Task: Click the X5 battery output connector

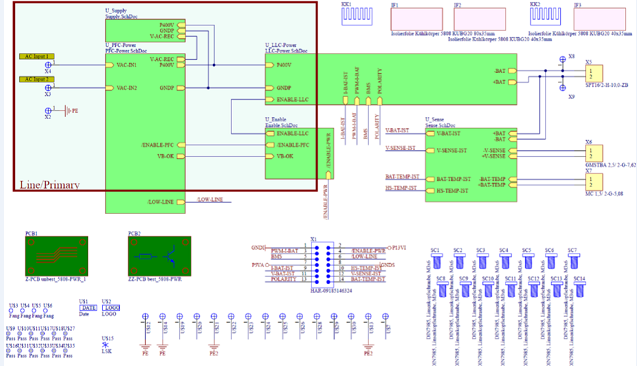Action: click(594, 74)
